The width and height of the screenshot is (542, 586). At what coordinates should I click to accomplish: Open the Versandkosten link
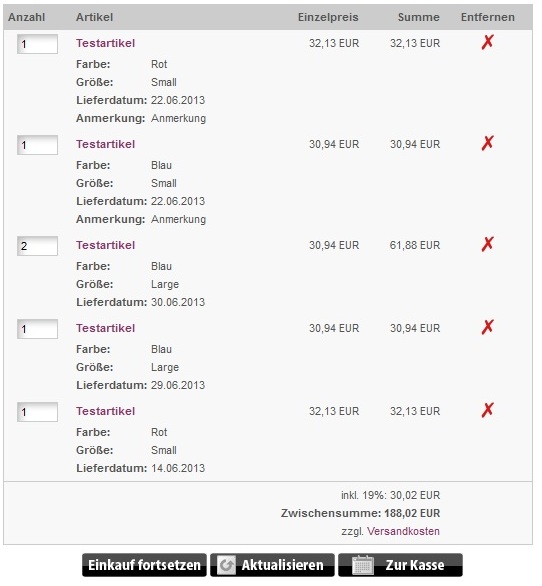(x=403, y=531)
